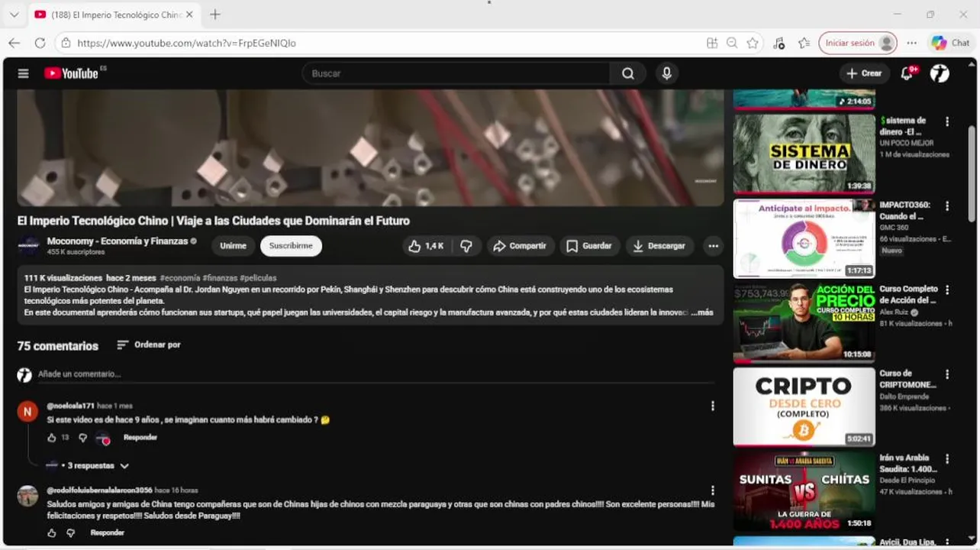This screenshot has height=550, width=980.
Task: Open the tab actions dropdown arrow
Action: (x=14, y=15)
